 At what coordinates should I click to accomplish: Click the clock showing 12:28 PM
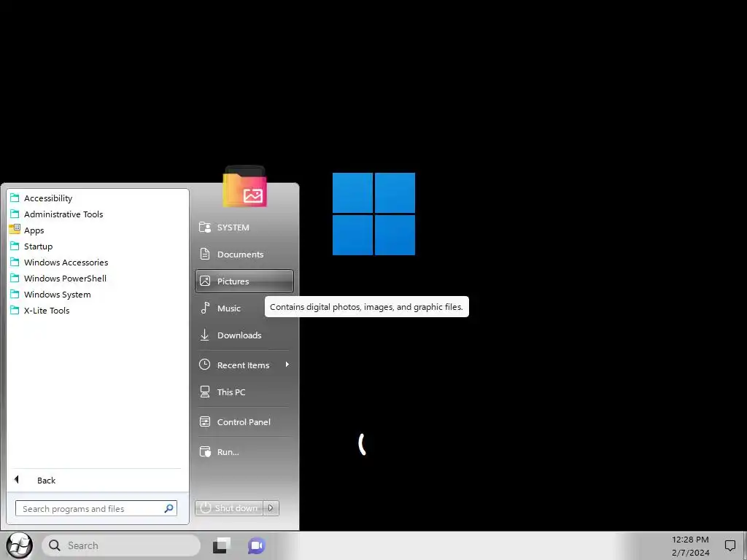[x=690, y=540]
